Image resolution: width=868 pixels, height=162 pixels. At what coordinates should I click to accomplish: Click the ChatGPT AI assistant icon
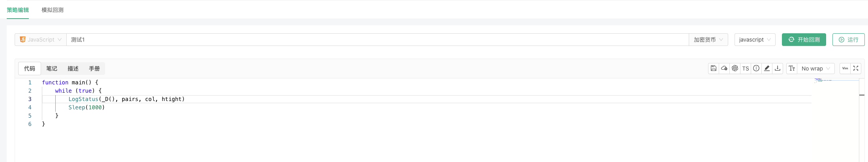[x=735, y=69]
